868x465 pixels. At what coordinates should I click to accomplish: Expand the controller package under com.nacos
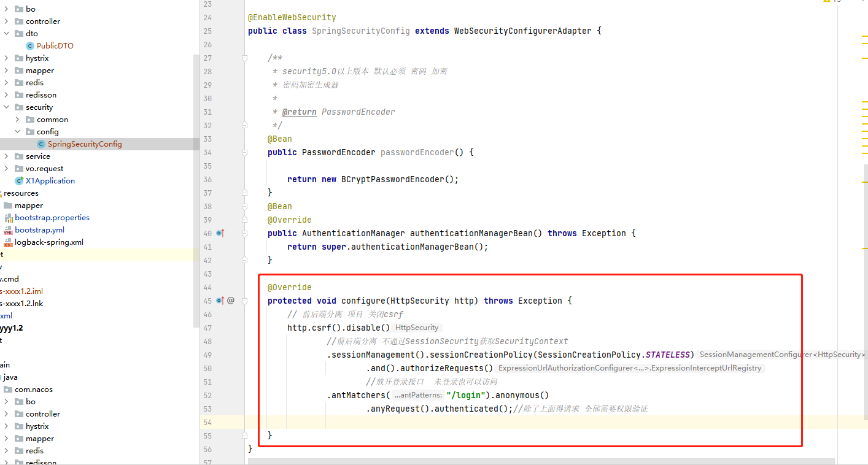pyautogui.click(x=6, y=414)
